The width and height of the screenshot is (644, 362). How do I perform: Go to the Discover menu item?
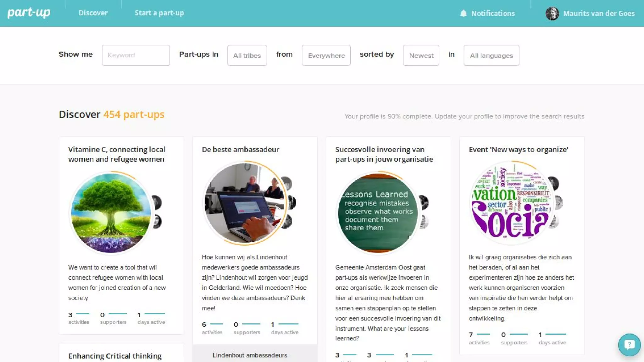93,13
